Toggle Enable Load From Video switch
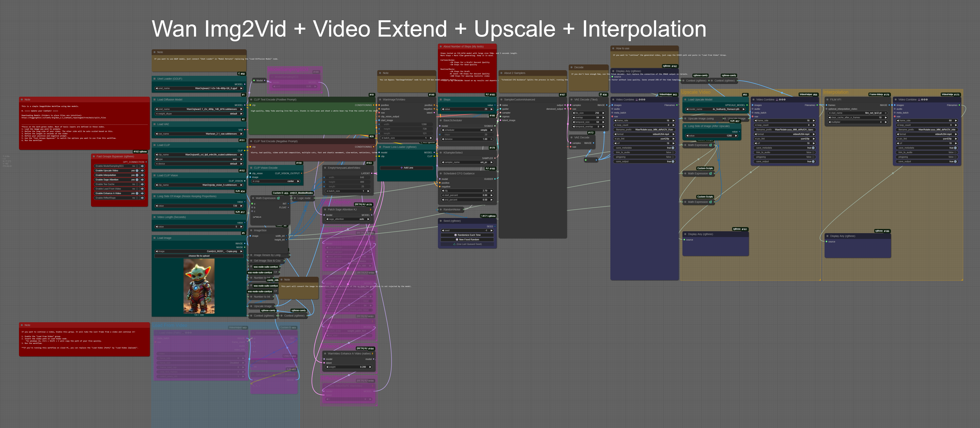 (137, 189)
